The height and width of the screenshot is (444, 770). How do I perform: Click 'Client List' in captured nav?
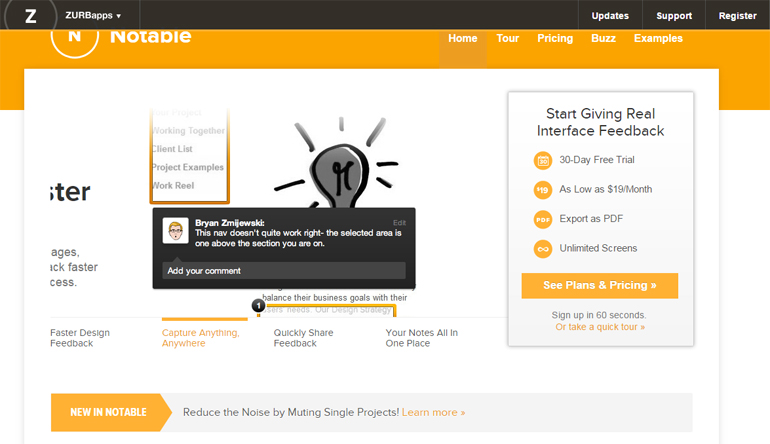172,149
